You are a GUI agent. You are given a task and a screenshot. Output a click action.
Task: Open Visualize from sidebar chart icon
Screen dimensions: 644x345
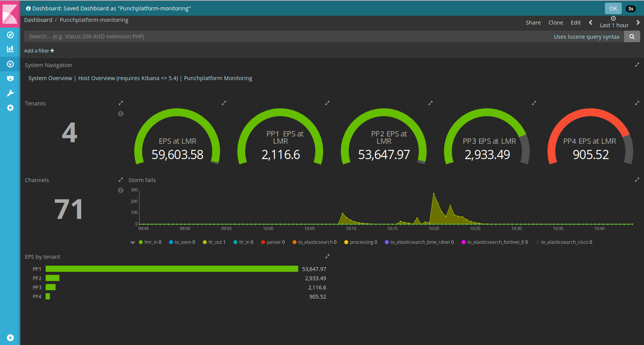10,49
